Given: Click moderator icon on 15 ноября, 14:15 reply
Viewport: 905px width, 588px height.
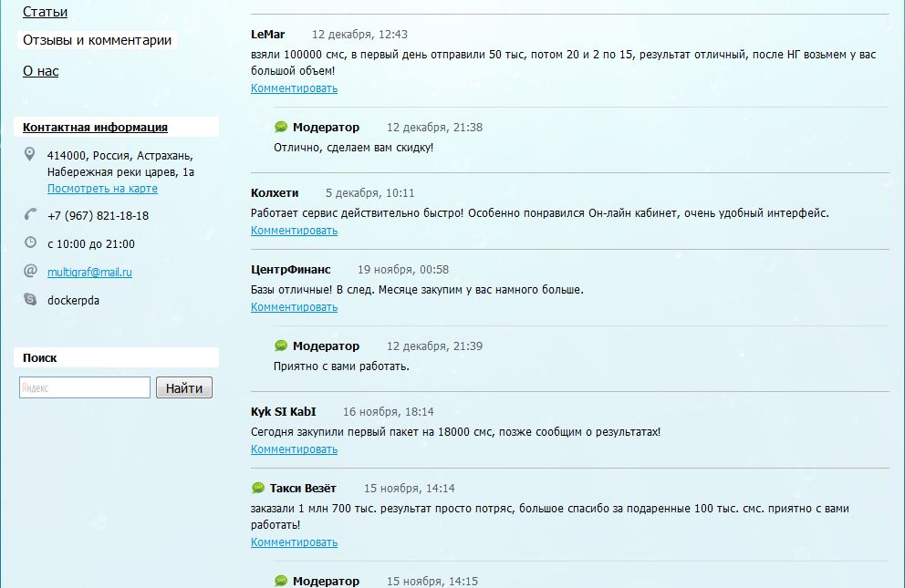Looking at the screenshot, I should [280, 581].
